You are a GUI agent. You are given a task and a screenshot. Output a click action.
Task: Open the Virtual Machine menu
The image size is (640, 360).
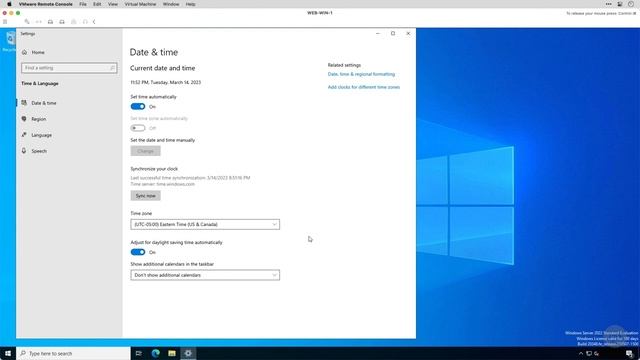tap(140, 4)
